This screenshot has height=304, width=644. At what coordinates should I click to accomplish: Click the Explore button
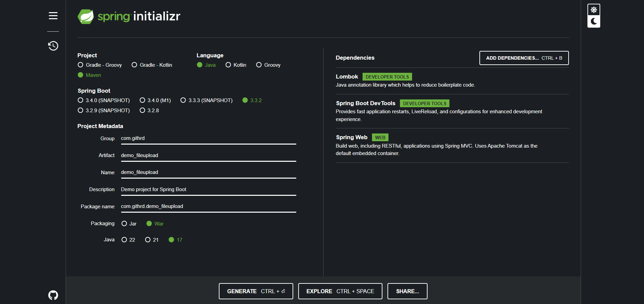point(340,291)
